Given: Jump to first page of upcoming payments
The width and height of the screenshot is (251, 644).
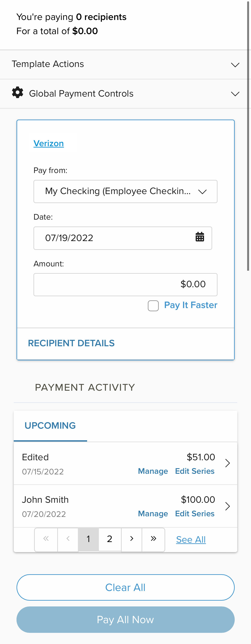Looking at the screenshot, I should pos(46,539).
